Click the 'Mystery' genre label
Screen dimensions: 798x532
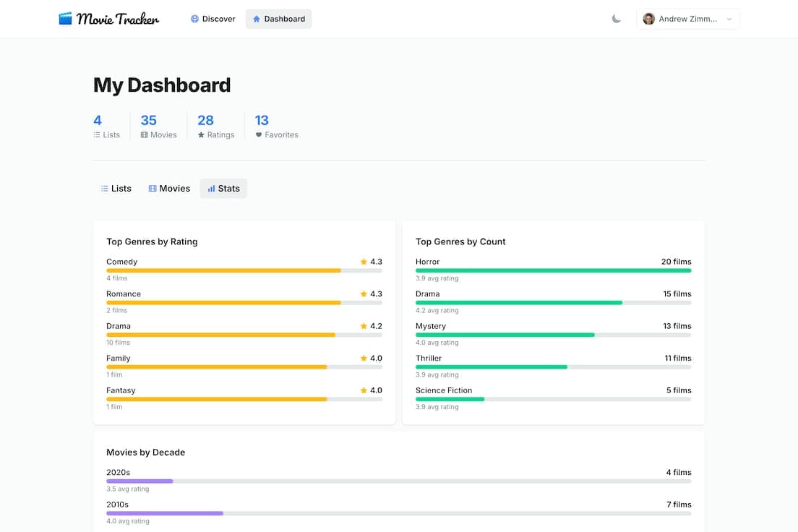[431, 326]
